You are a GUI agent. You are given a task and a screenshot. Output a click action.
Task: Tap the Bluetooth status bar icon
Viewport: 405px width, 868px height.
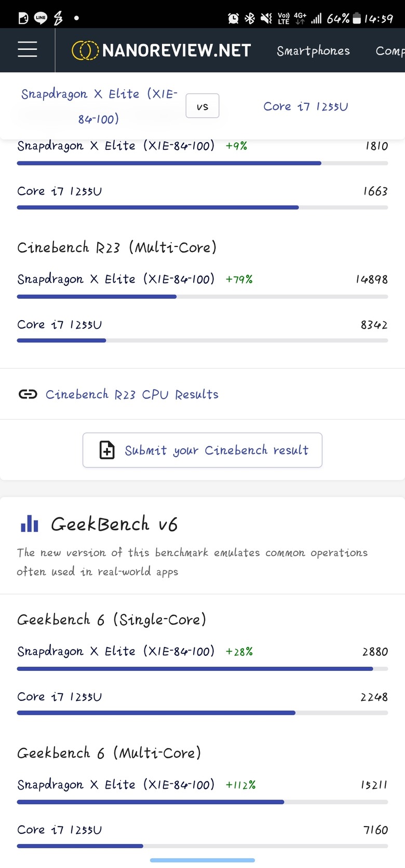click(250, 19)
